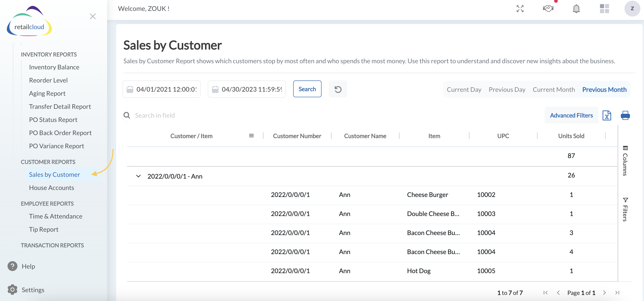Open the handshake partner icon
This screenshot has height=301, width=644.
click(548, 9)
